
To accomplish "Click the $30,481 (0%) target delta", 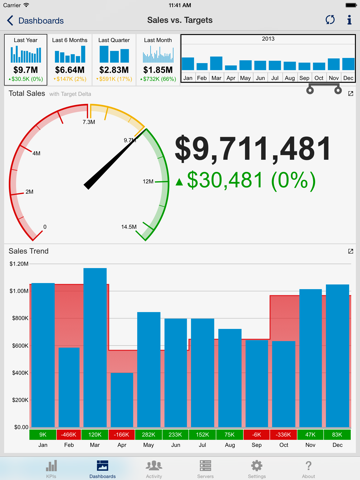I will point(246,181).
